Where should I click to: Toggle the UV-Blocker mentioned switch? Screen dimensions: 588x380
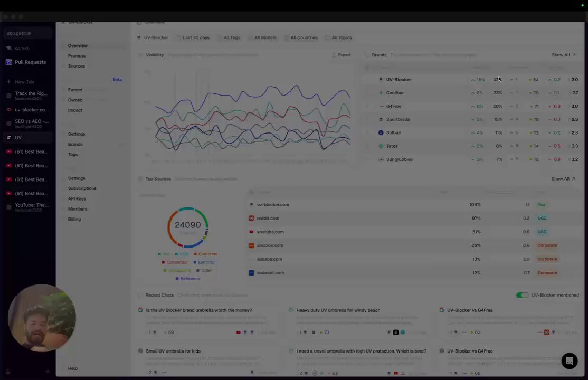(522, 295)
